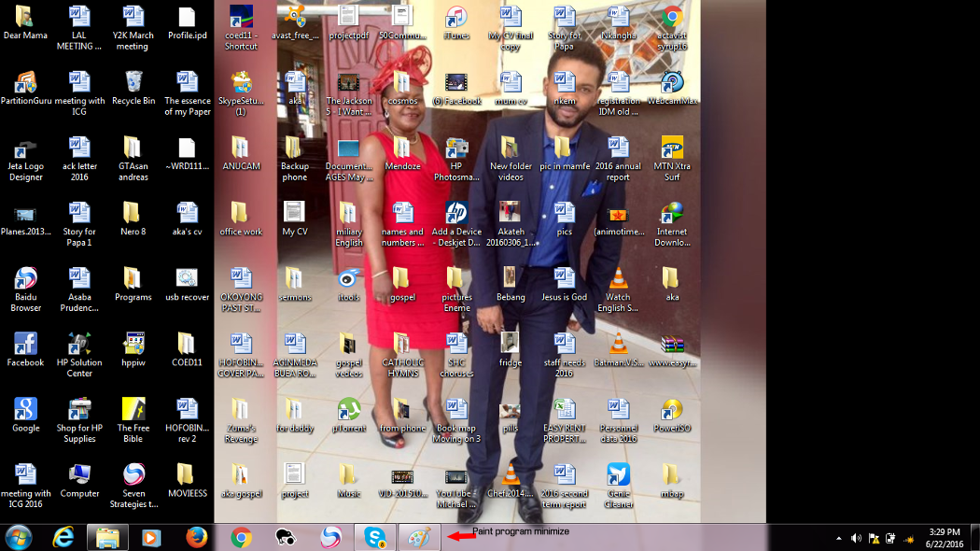Show hidden system tray icons

tap(839, 538)
